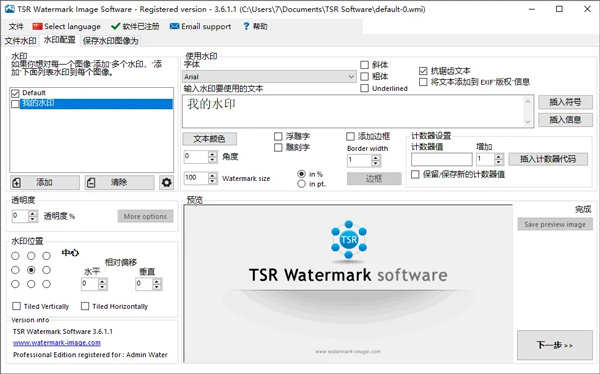Switch to the 保存水印图像为 tab
The image size is (600, 374).
(x=111, y=41)
